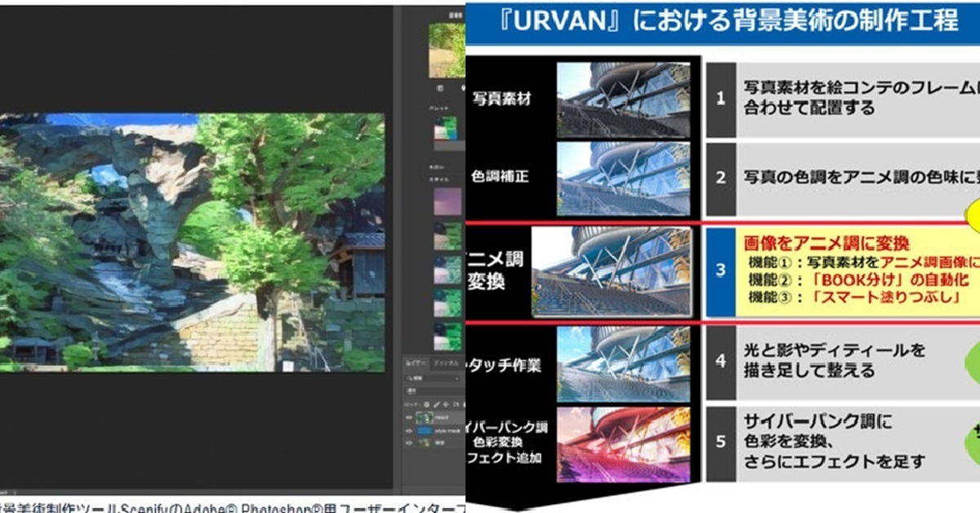Viewport: 980px width, 513px height.
Task: Click the pin icon below the preview thumbnail
Action: (463, 88)
